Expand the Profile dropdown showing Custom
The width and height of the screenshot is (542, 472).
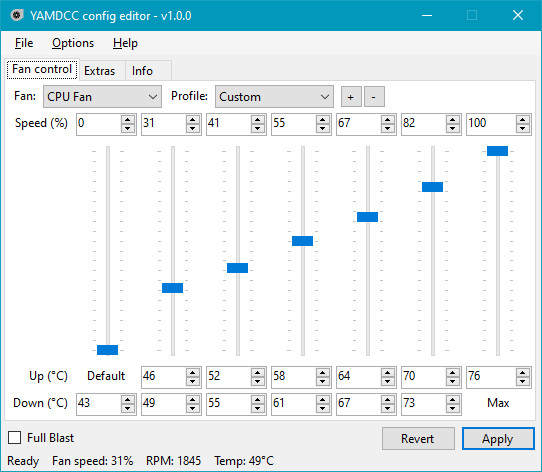pyautogui.click(x=274, y=97)
